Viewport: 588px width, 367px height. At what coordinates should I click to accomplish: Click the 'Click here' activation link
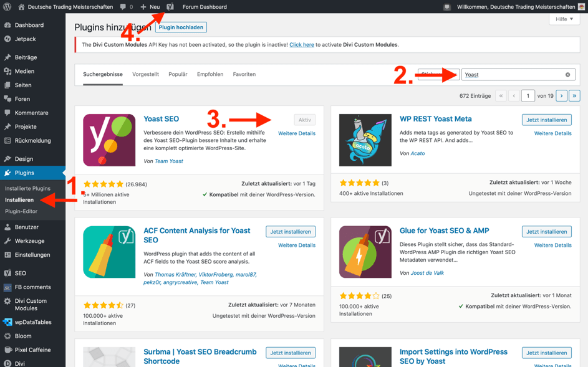tap(302, 45)
